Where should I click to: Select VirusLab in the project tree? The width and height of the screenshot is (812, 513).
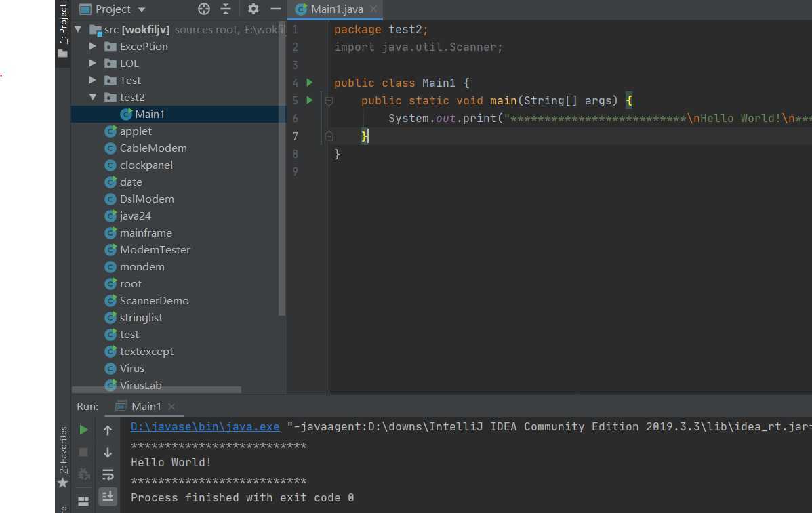coord(140,385)
